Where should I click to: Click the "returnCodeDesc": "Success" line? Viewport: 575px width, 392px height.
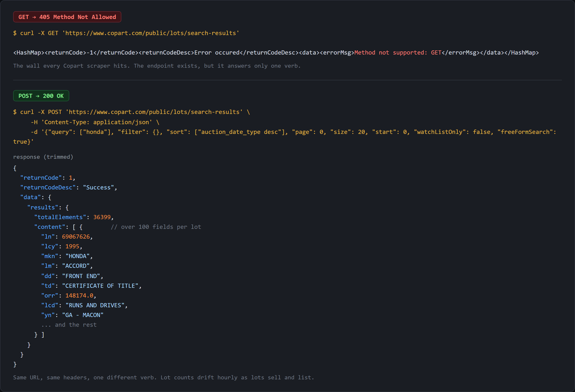pyautogui.click(x=69, y=187)
